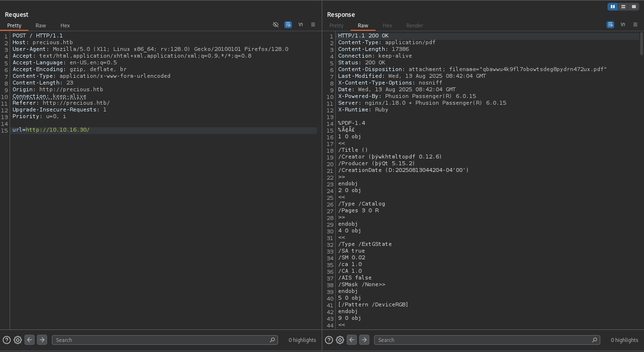Select side-by-side layout button
644x352 pixels.
612,7
